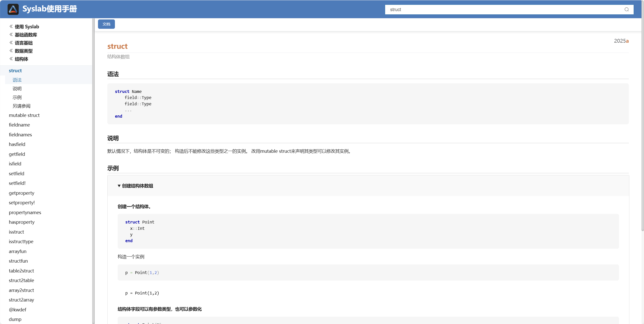Click the 语法 section heading in content
Viewport: 644px width, 324px height.
tap(113, 74)
